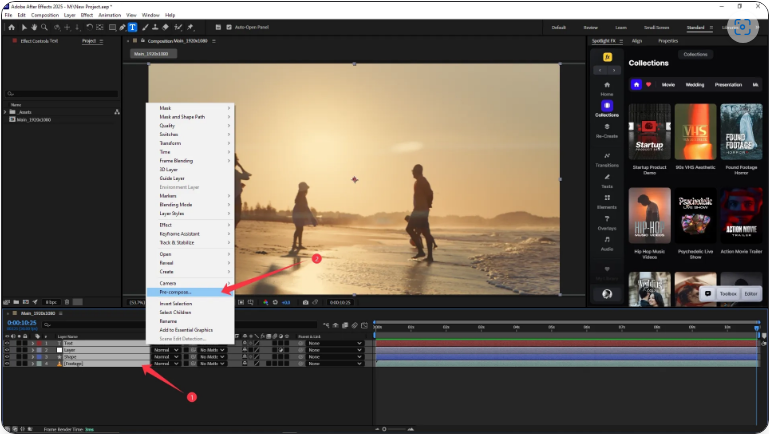769x434 pixels.
Task: Click the heart favorites filter in Collections
Action: coord(648,84)
